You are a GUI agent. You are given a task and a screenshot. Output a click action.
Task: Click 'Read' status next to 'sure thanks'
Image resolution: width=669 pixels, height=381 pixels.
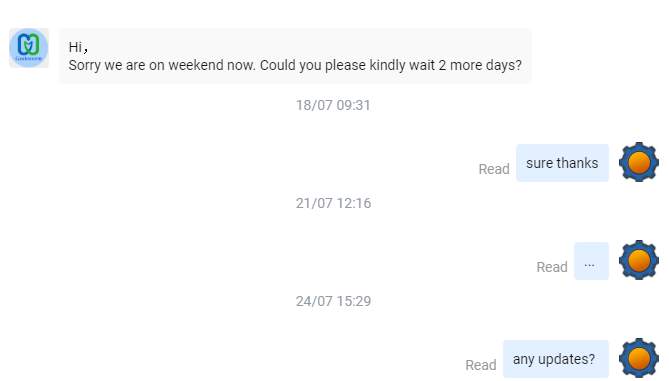pyautogui.click(x=494, y=169)
